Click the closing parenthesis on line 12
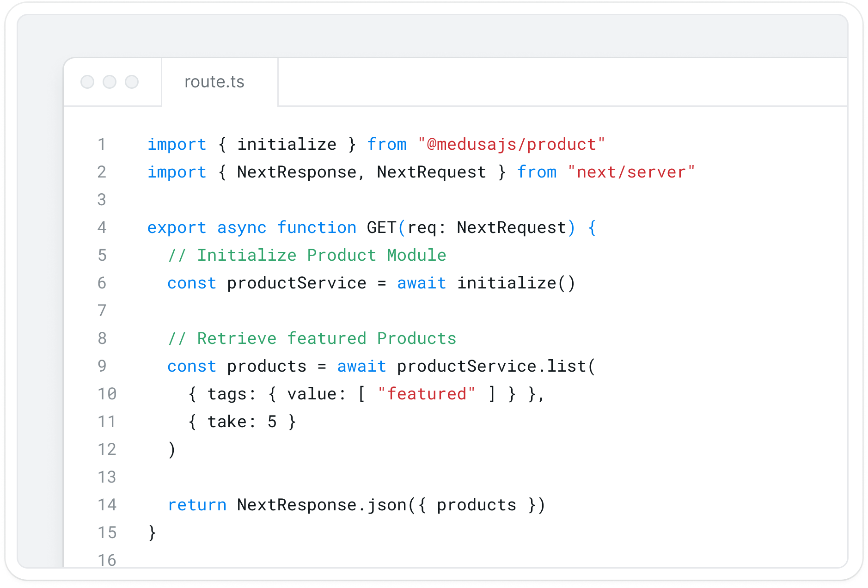This screenshot has height=588, width=868. point(172,449)
